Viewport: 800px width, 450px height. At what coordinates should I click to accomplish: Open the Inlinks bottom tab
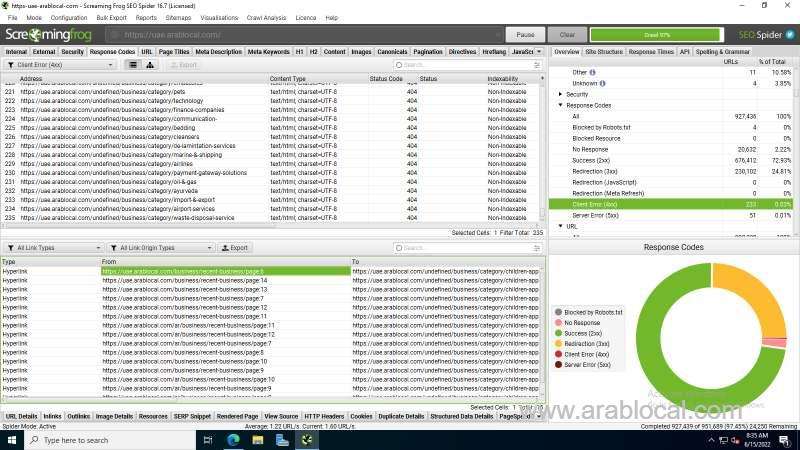pyautogui.click(x=52, y=416)
